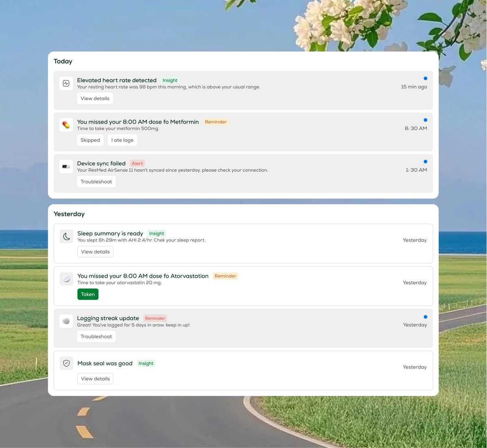Click Reminder tag on Atorvastatin notification
This screenshot has height=448, width=487.
point(225,276)
